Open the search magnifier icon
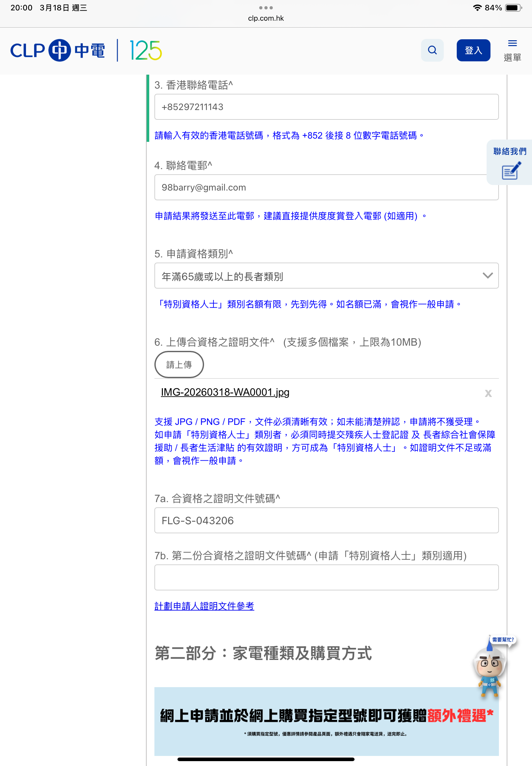The width and height of the screenshot is (532, 766). 432,50
